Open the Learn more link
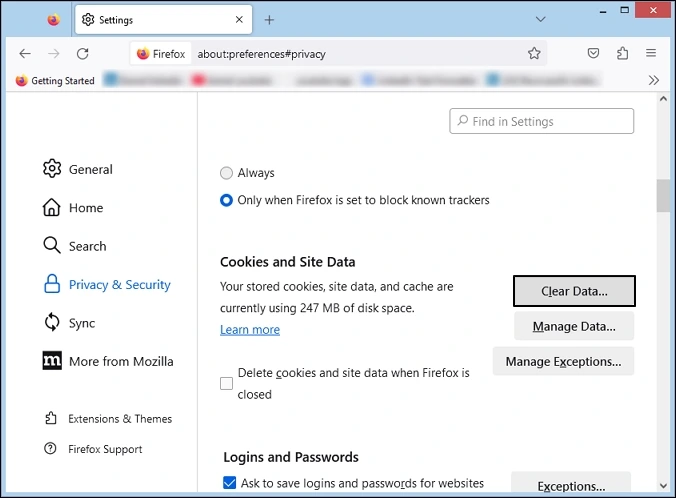 click(x=250, y=330)
